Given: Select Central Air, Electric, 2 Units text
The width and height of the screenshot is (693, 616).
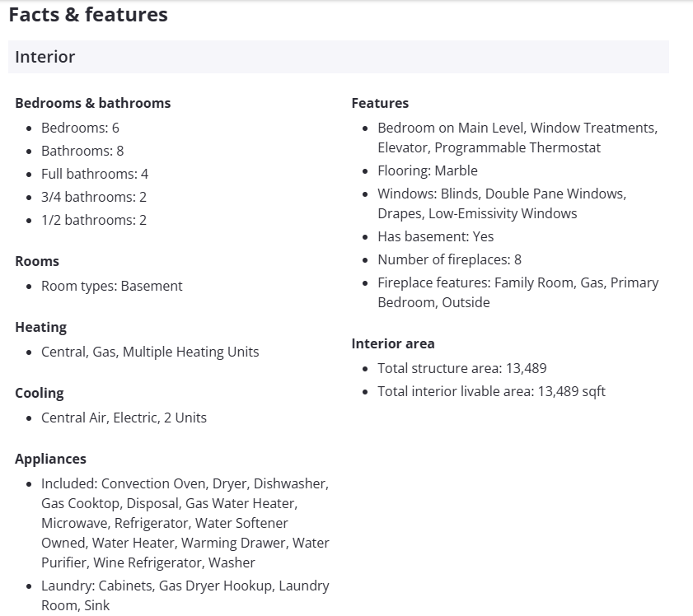Looking at the screenshot, I should [124, 418].
